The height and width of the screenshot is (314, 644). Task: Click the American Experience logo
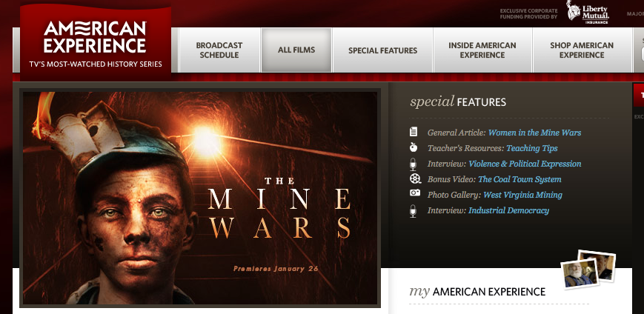pos(96,42)
